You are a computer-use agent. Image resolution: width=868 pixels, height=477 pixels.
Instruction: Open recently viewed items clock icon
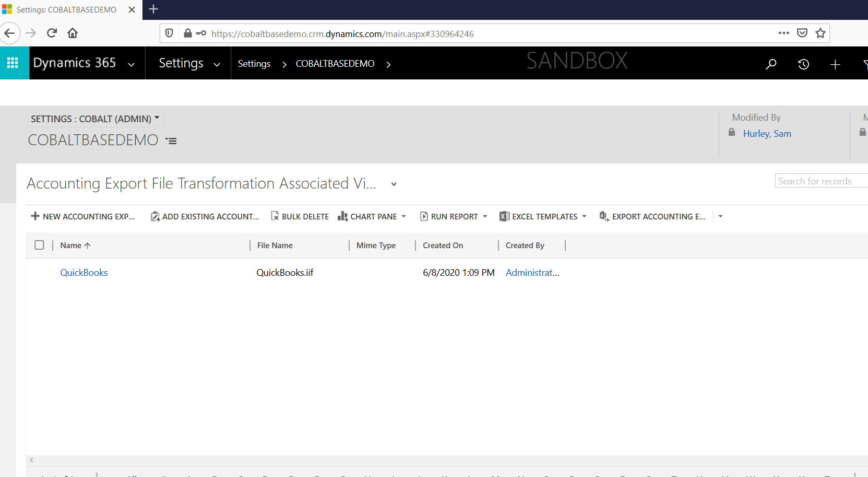803,64
